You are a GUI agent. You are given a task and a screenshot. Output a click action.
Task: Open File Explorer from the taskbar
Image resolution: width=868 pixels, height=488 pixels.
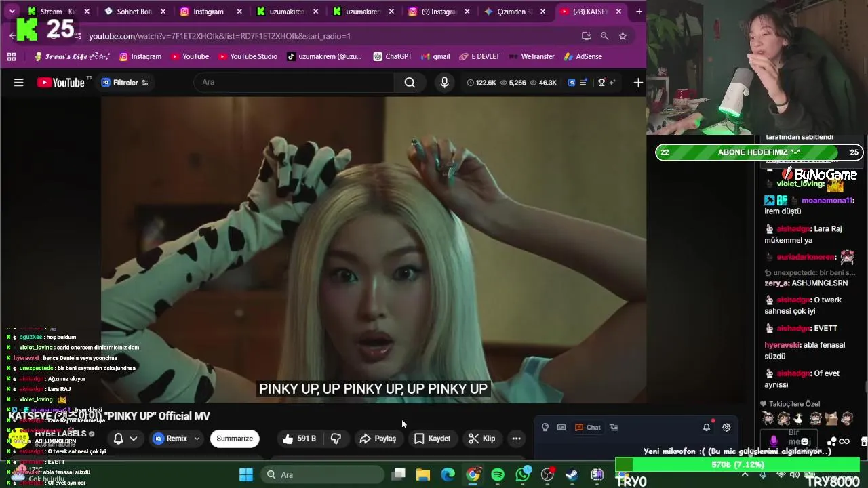click(x=423, y=474)
